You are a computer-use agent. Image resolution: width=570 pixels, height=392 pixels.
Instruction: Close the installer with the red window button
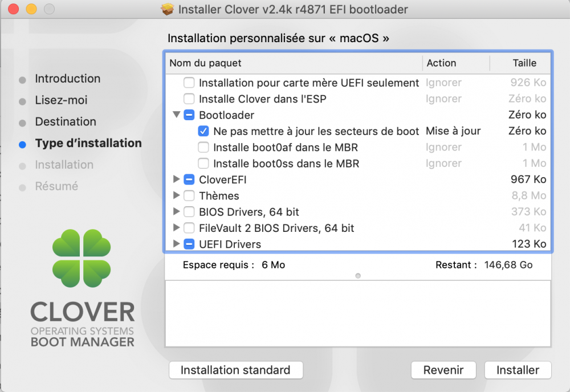pos(14,9)
